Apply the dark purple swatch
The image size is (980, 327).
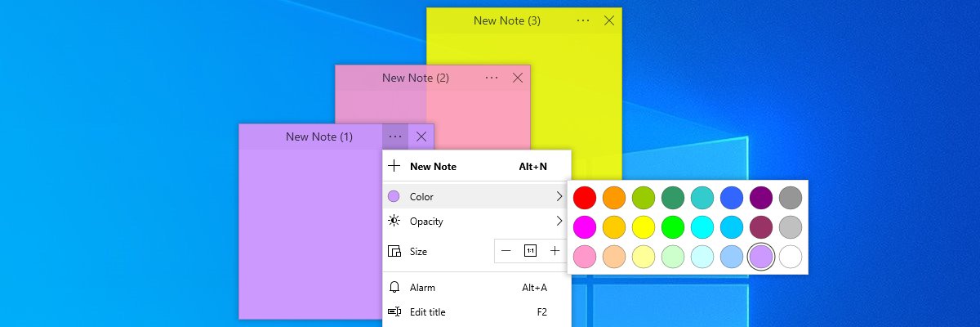pos(761,197)
